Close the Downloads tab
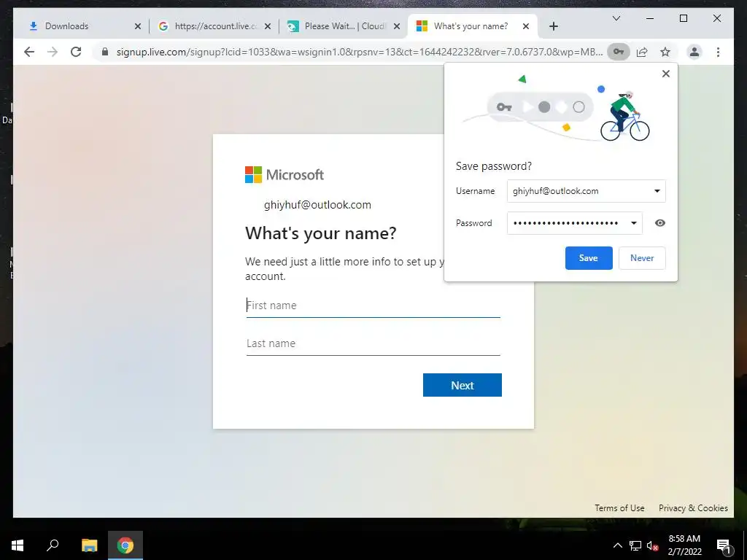Screen dimensions: 747x560 point(138,26)
